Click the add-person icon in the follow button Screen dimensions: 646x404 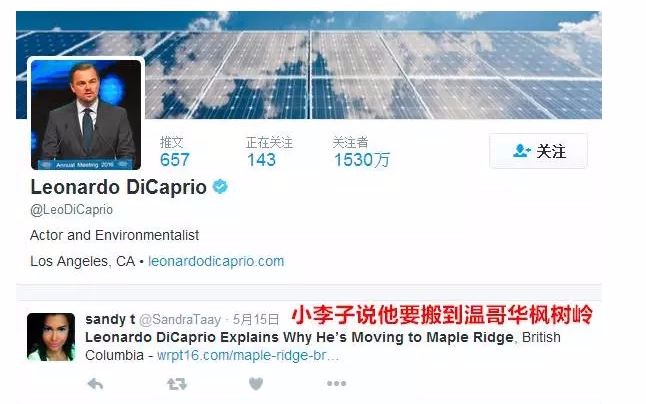[522, 151]
